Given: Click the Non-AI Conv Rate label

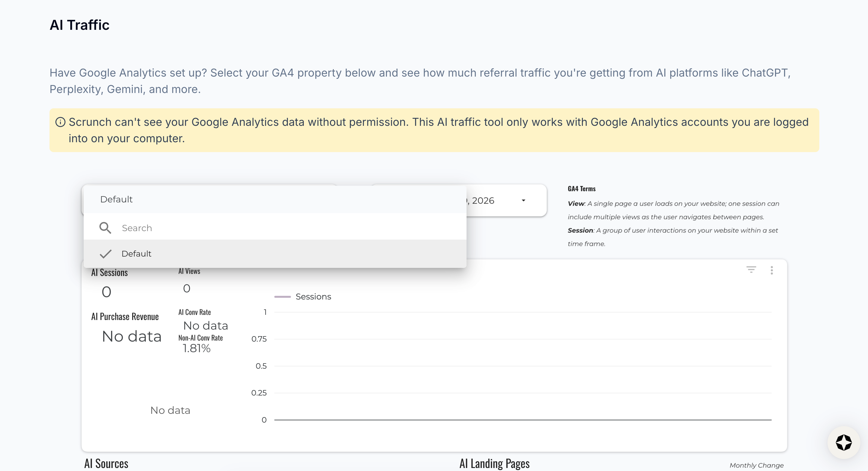Looking at the screenshot, I should (200, 338).
